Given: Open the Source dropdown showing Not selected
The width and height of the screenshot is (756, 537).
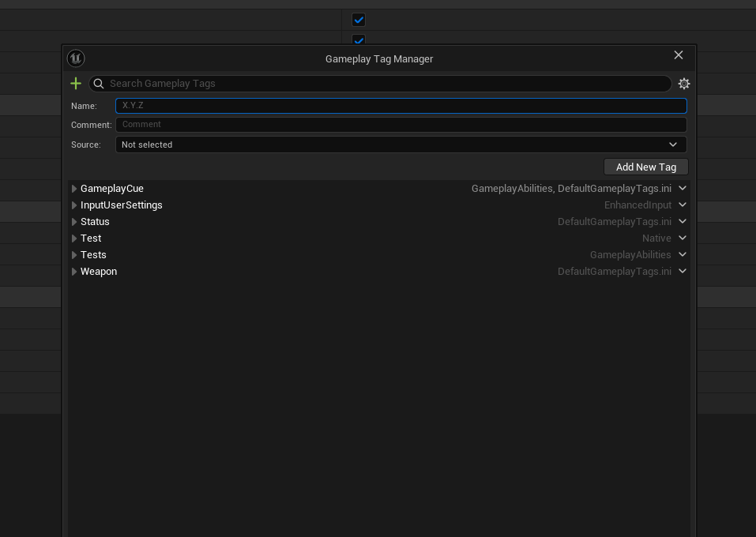Looking at the screenshot, I should pos(401,145).
